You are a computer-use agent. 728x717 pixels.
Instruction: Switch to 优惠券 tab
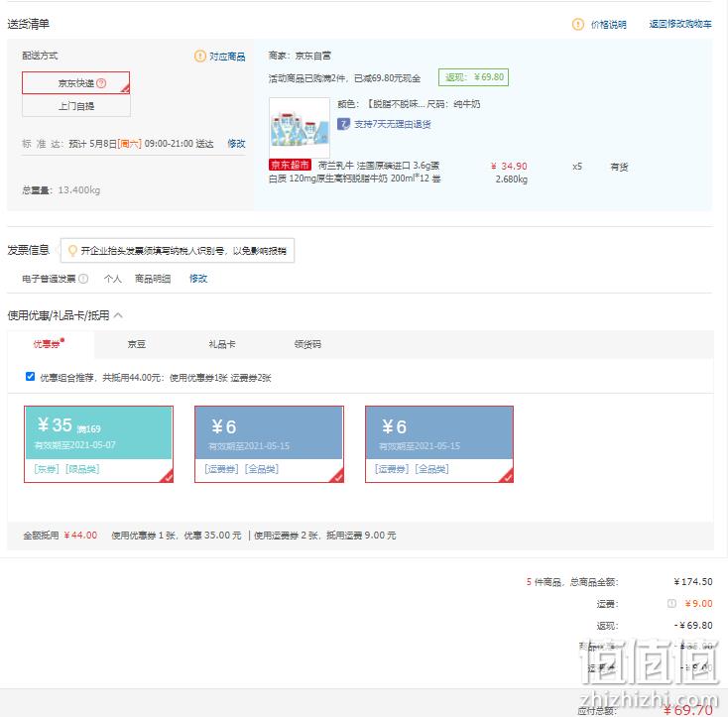click(49, 344)
